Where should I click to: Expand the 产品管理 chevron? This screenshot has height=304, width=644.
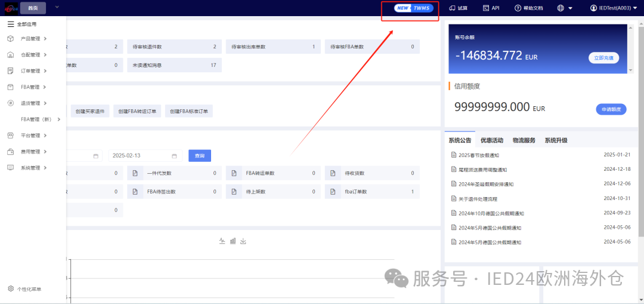45,39
